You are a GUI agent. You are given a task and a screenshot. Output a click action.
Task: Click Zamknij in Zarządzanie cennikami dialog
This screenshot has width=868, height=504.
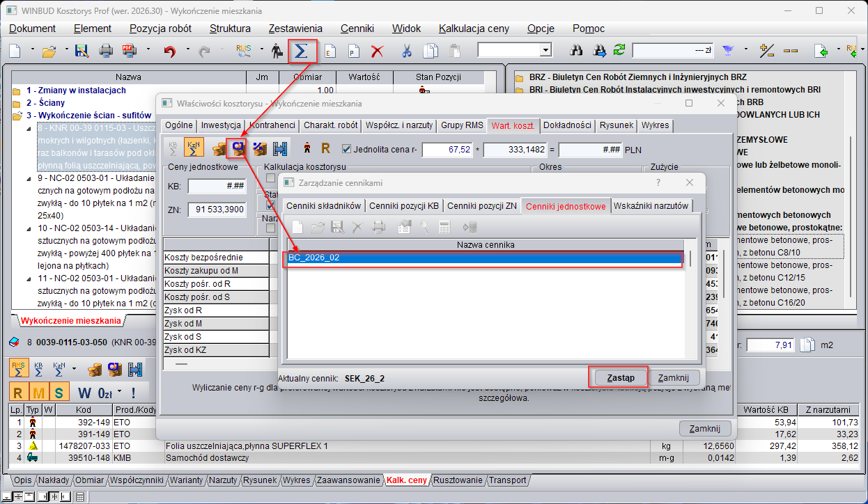pyautogui.click(x=673, y=377)
